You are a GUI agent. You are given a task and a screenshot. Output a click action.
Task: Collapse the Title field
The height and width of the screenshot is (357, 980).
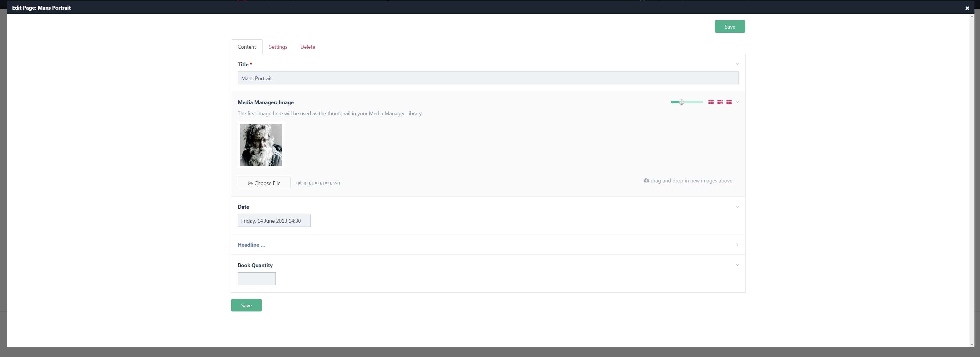(737, 64)
